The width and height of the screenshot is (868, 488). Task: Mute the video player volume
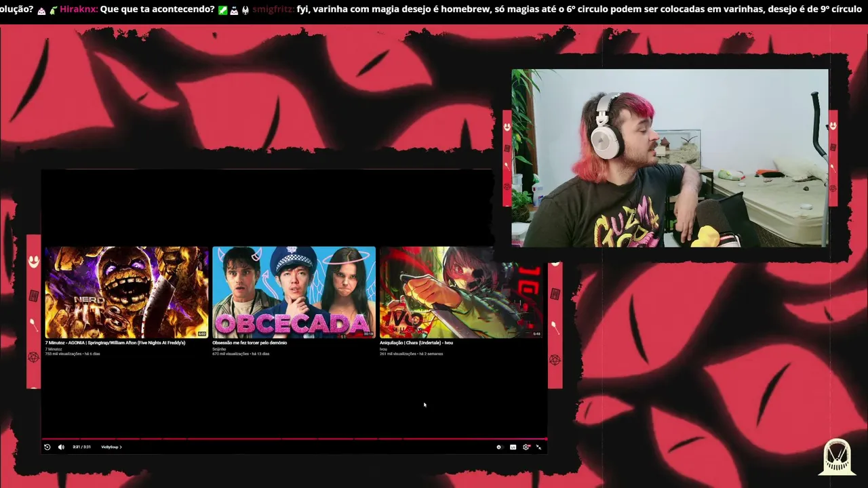pyautogui.click(x=60, y=447)
